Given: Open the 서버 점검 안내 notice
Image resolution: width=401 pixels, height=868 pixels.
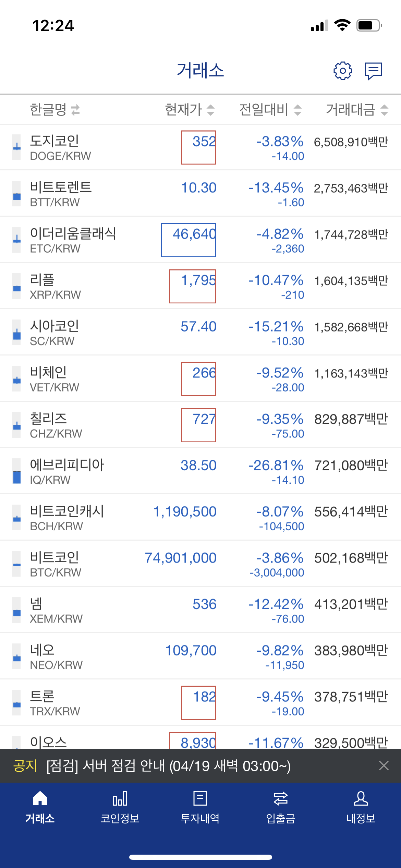Looking at the screenshot, I should 168,766.
